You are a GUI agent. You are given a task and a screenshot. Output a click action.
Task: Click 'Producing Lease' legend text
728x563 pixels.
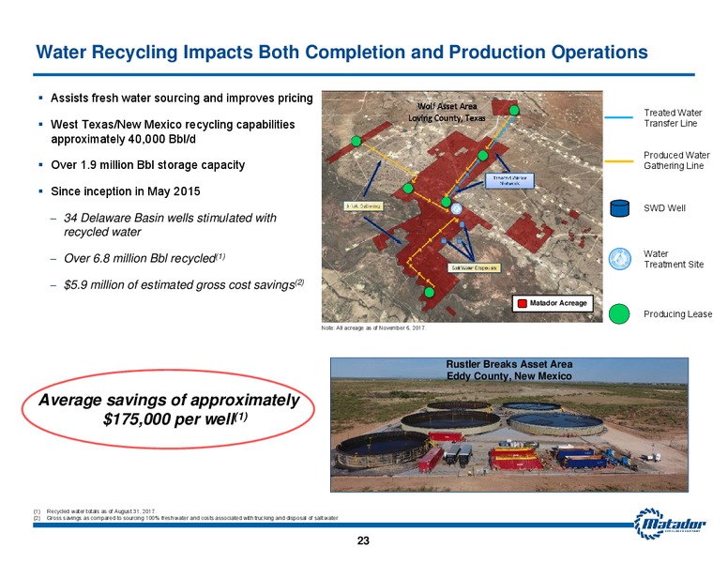point(678,314)
